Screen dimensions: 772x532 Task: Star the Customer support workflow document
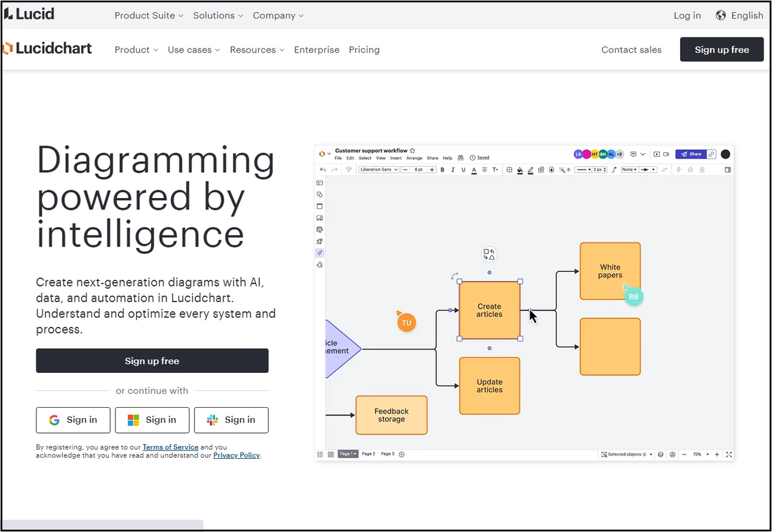pos(413,151)
